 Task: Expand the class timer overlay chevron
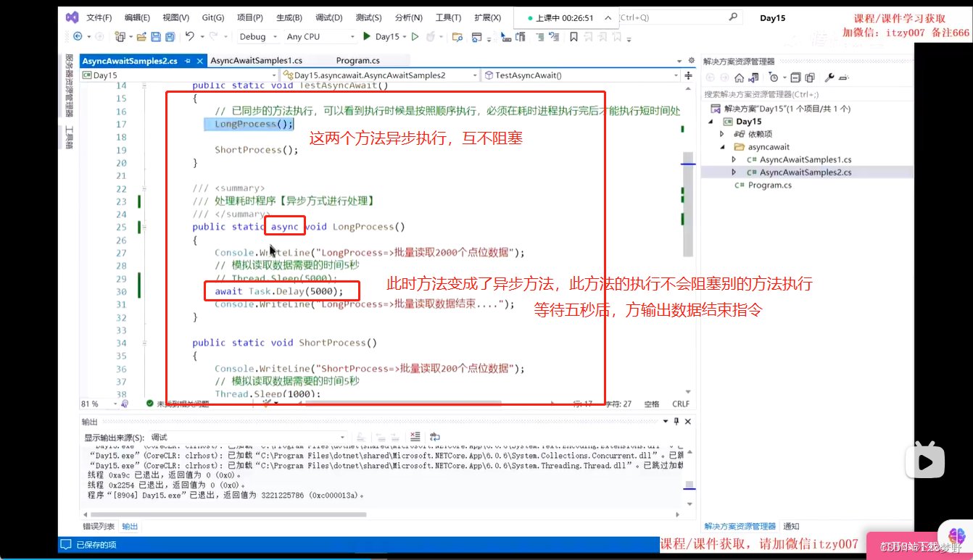608,17
